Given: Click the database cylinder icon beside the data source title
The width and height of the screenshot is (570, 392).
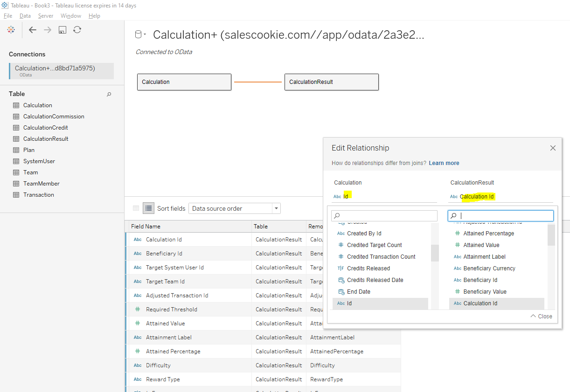Looking at the screenshot, I should click(138, 34).
